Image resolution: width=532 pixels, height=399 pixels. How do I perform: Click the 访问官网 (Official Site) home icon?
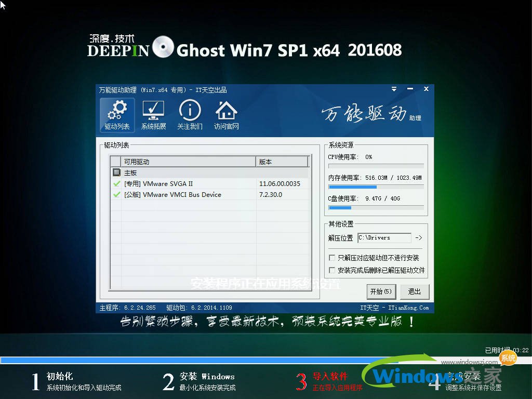tap(226, 115)
